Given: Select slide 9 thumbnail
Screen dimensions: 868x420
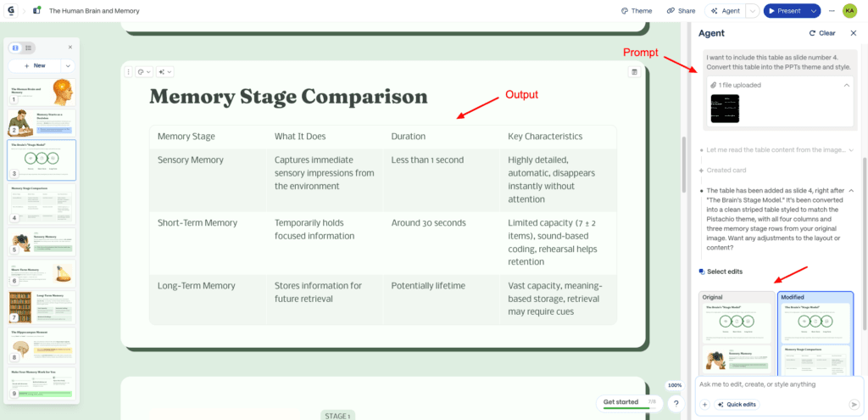Looking at the screenshot, I should coord(42,384).
